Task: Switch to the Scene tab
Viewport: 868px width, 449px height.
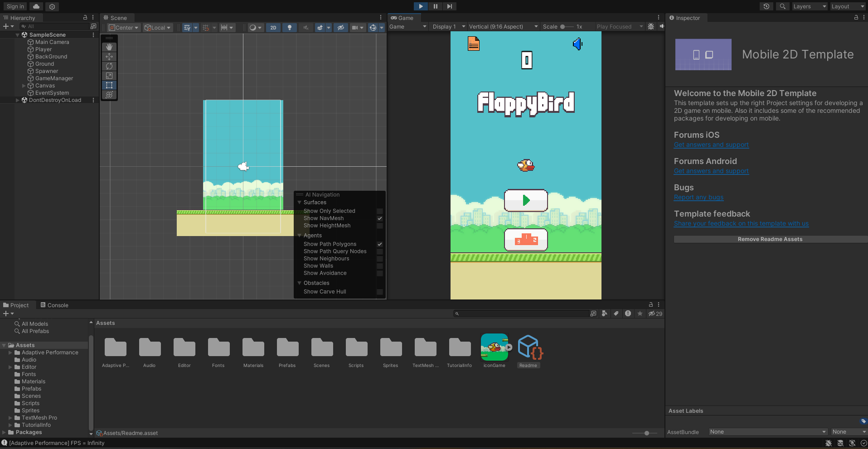Action: (x=116, y=18)
